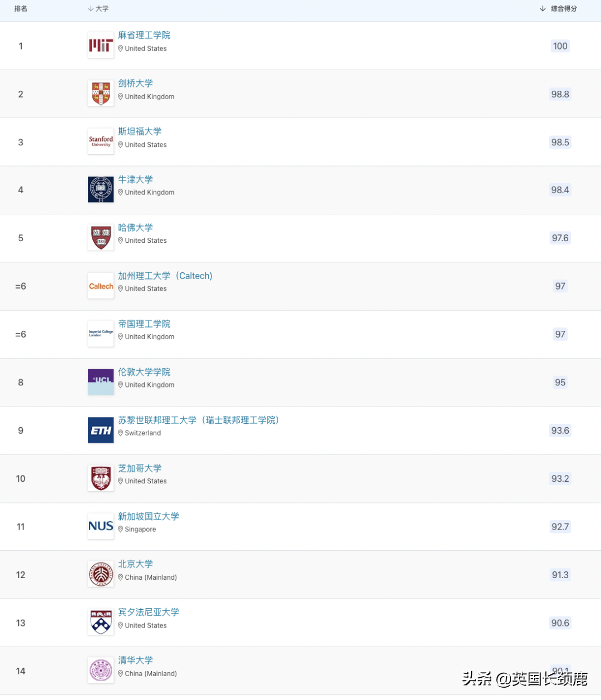Sort by 综合得分 column arrow

pos(543,8)
